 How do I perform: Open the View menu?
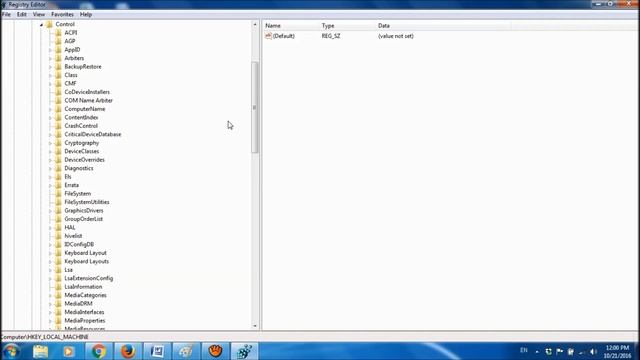click(39, 14)
